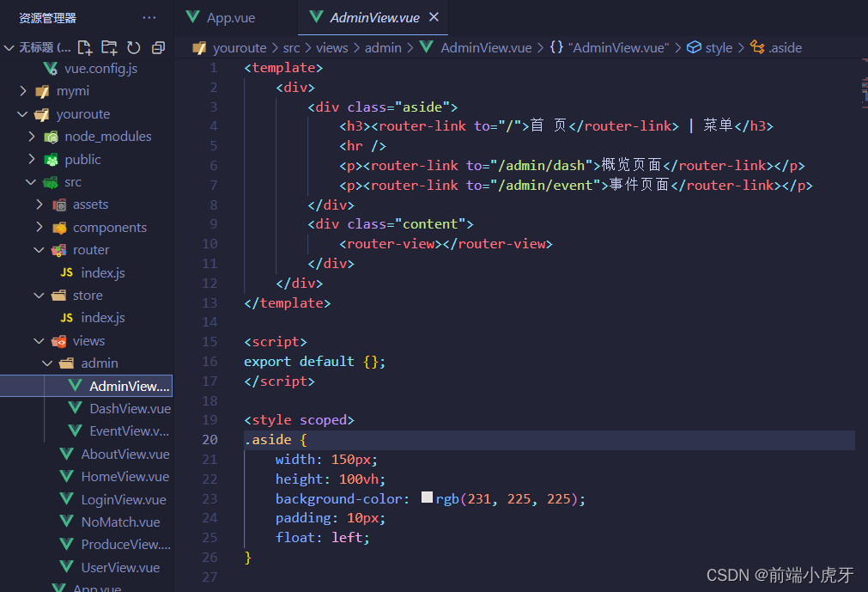
Task: Click the "<style scoped>" code line
Action: coord(299,420)
